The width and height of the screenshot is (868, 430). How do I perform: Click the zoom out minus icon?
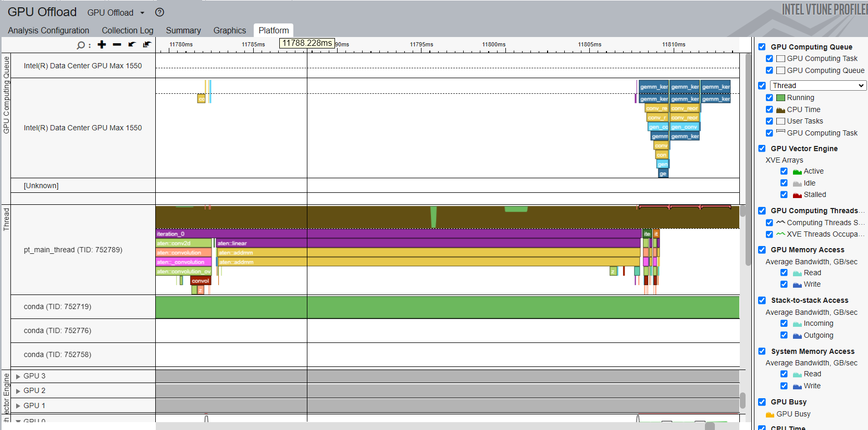pyautogui.click(x=117, y=45)
